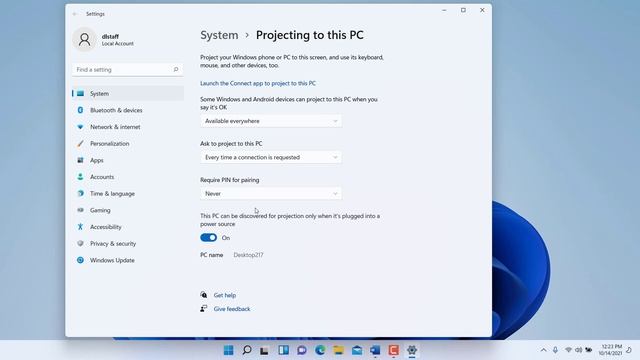Open Widgets from the taskbar
The width and height of the screenshot is (640, 360).
pyautogui.click(x=283, y=350)
